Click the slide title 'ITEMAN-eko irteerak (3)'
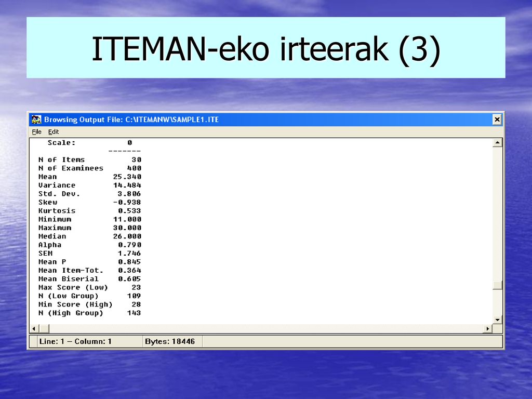The width and height of the screenshot is (532, 399). click(x=266, y=49)
